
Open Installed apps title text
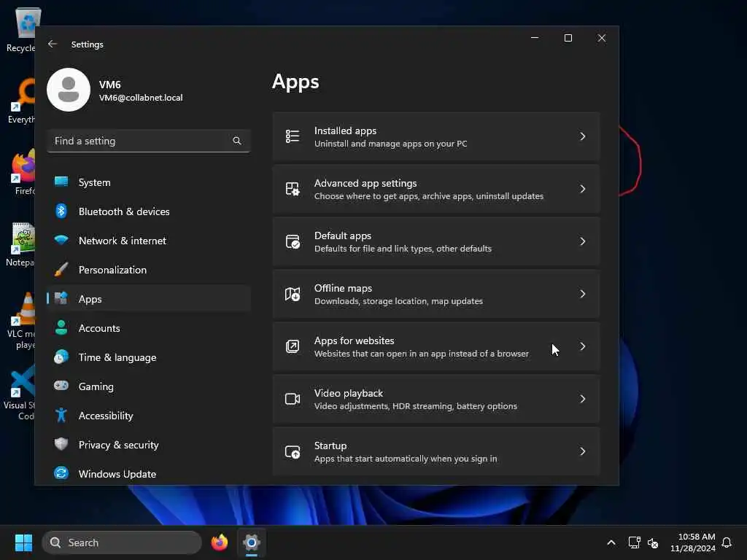coord(345,131)
